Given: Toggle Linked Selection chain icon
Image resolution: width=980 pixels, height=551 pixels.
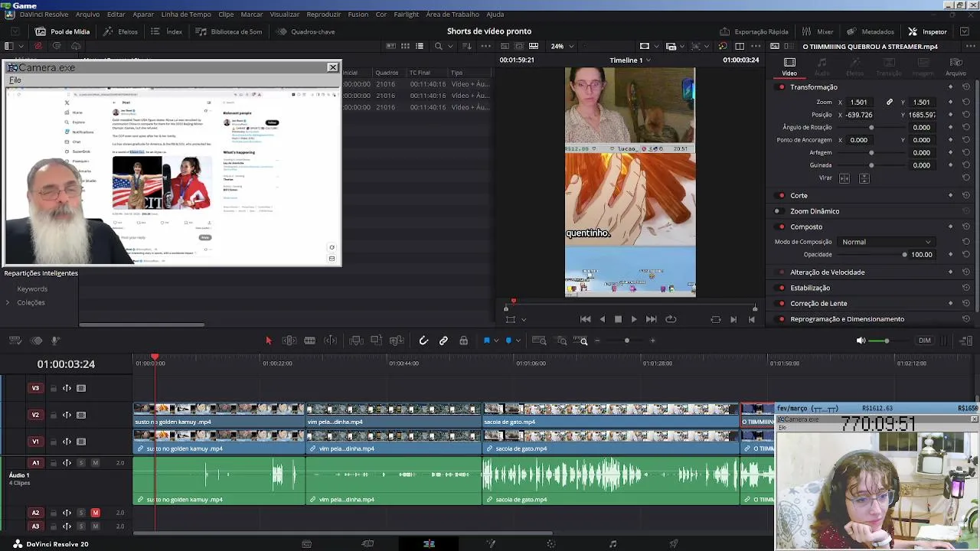Looking at the screenshot, I should [443, 341].
